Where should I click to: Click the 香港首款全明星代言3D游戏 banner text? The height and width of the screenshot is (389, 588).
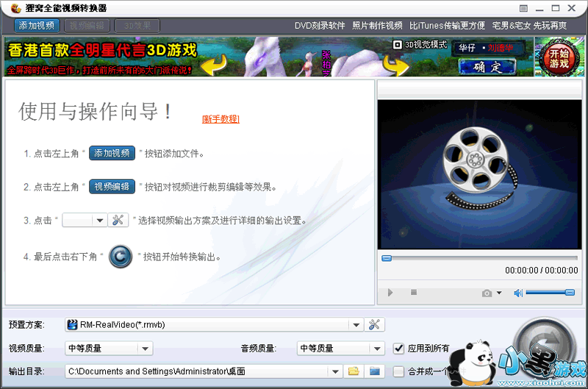[102, 50]
